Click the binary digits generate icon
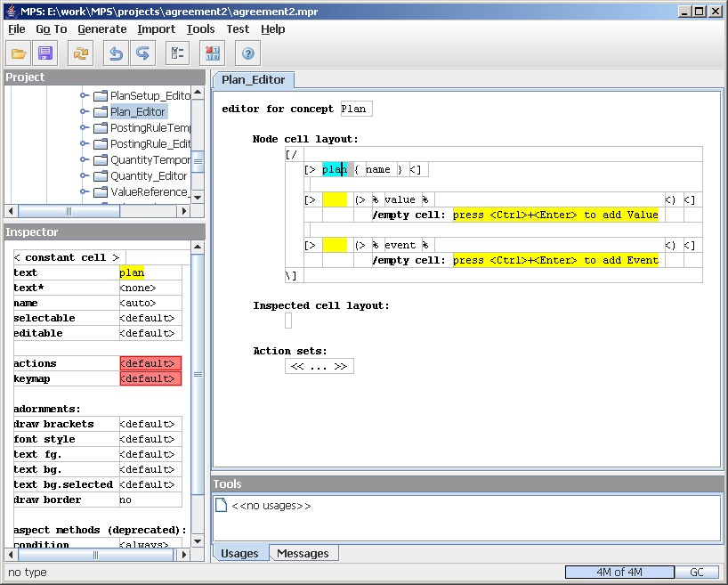Screen dimensions: 728x585 213,53
